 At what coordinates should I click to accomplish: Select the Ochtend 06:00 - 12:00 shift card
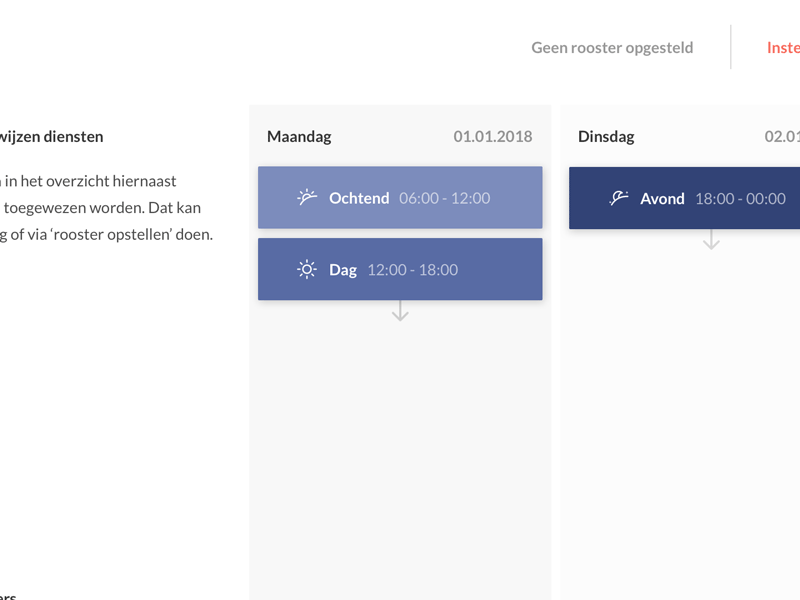coord(400,197)
